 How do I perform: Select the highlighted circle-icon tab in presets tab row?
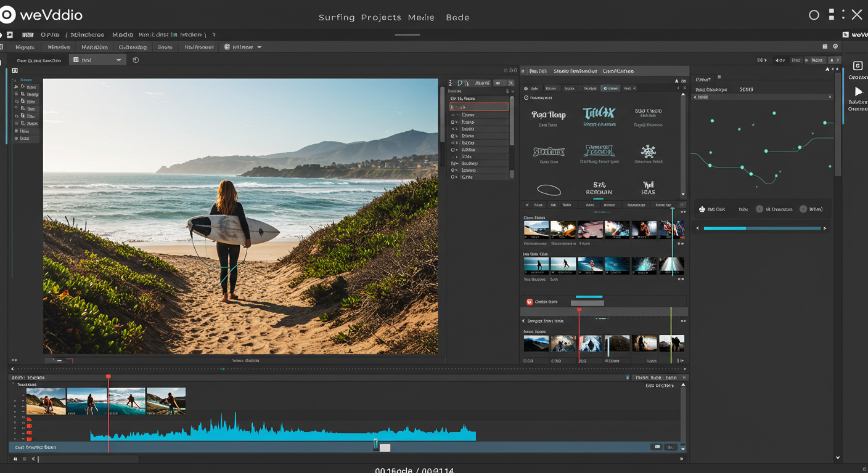coord(610,88)
